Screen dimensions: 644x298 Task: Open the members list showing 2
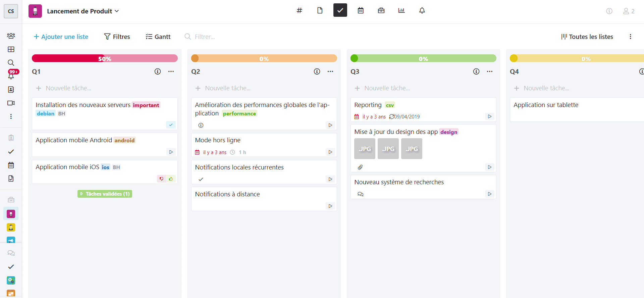(x=629, y=11)
